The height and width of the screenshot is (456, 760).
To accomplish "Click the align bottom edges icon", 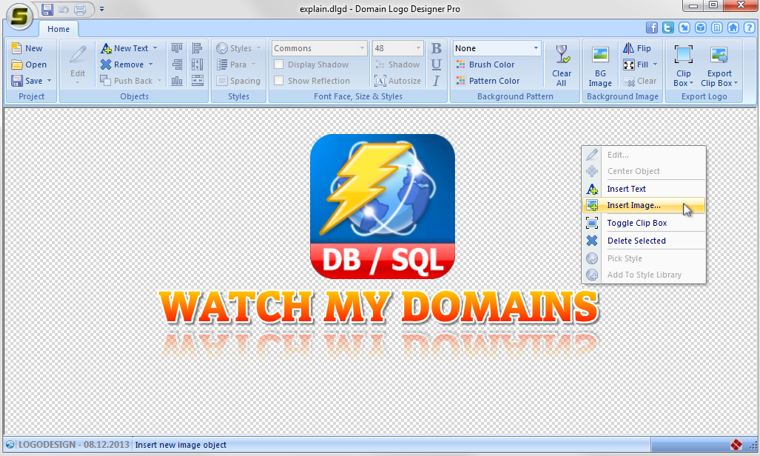I will point(177,80).
